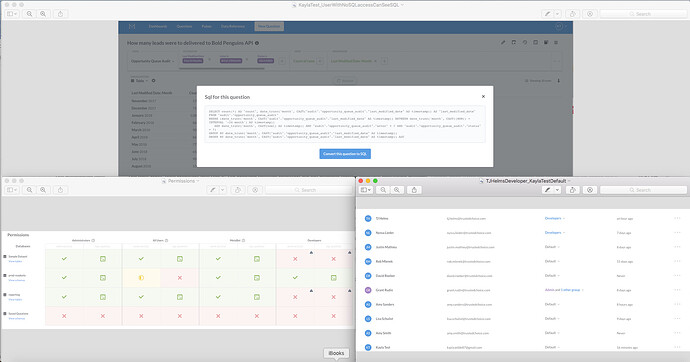Rotate the image in TJHelmsDeveloper_KaylaTestDefault window

coord(573,190)
